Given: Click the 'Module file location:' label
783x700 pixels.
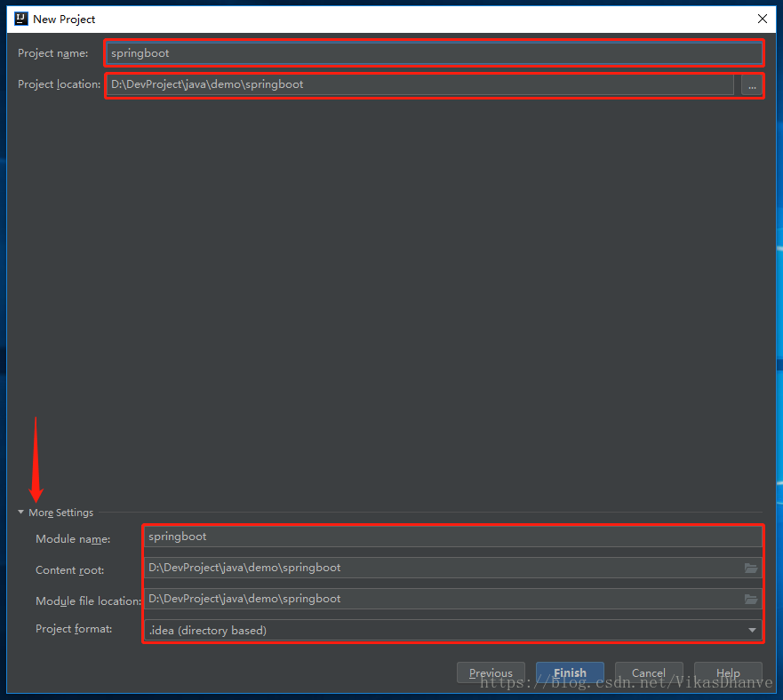Looking at the screenshot, I should [88, 601].
